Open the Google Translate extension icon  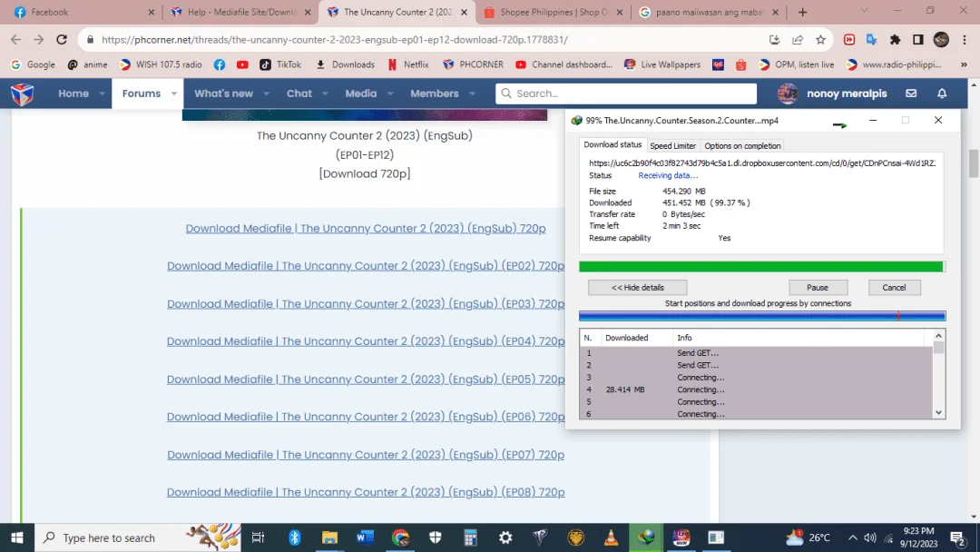coord(872,39)
